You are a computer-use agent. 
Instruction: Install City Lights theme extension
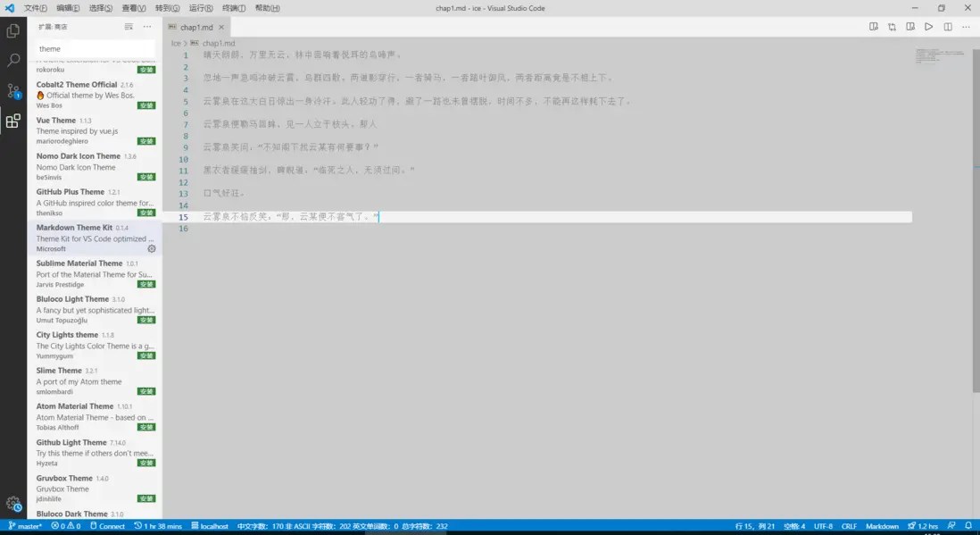click(147, 355)
